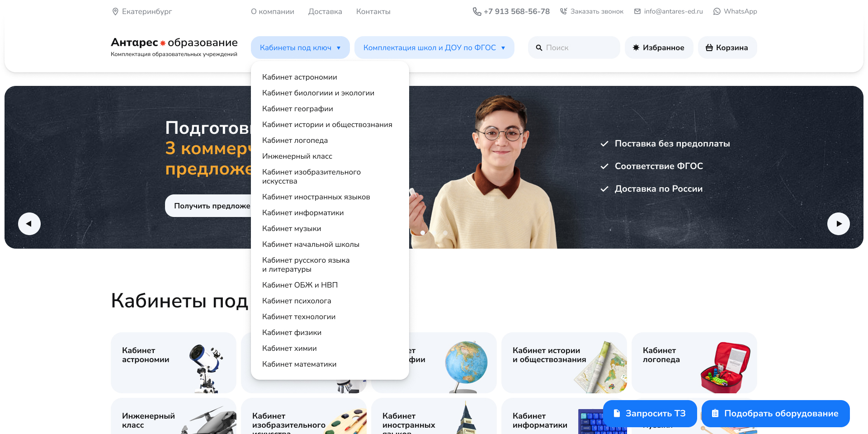Select Кабинет географии from dropdown menu

tap(297, 108)
